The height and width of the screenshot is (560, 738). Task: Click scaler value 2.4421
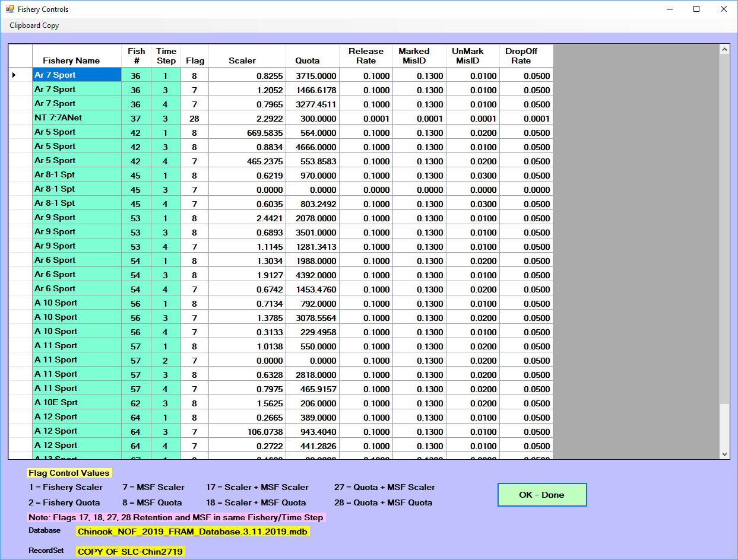247,218
